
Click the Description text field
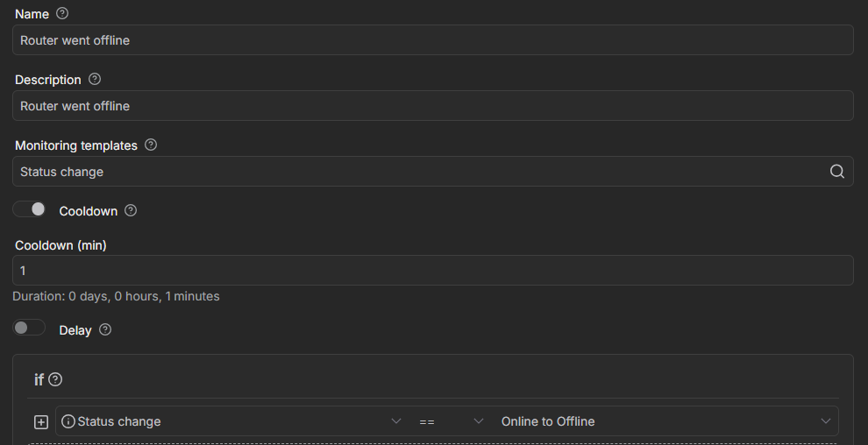click(433, 106)
